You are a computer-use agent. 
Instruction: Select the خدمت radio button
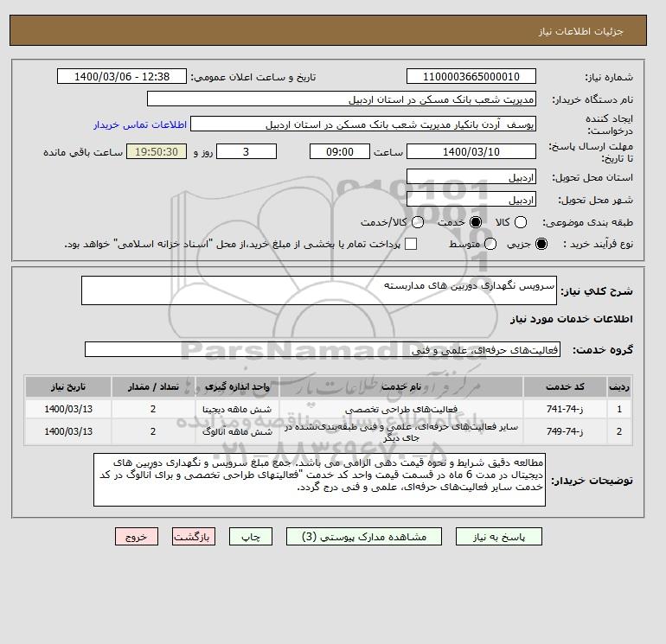tap(476, 222)
